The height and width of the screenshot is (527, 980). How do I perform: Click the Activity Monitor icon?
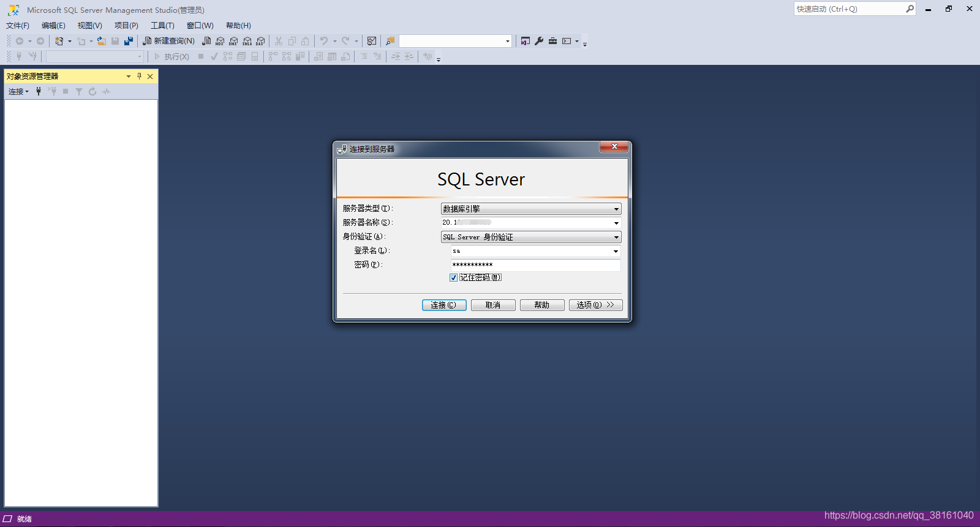[x=372, y=41]
